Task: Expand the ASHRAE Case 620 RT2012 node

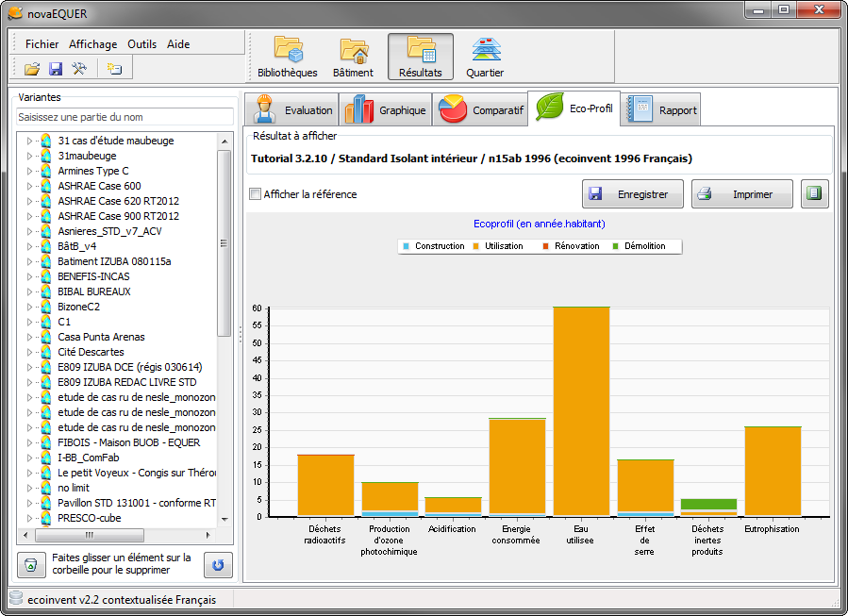Action: (x=29, y=201)
